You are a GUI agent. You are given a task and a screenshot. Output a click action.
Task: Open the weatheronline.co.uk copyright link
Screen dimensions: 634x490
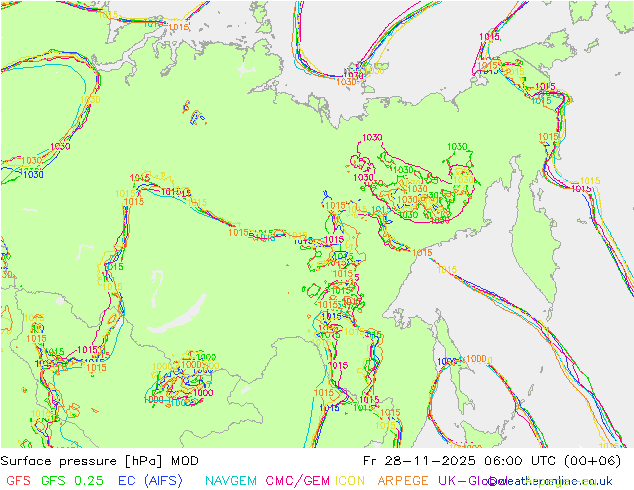tap(551, 481)
